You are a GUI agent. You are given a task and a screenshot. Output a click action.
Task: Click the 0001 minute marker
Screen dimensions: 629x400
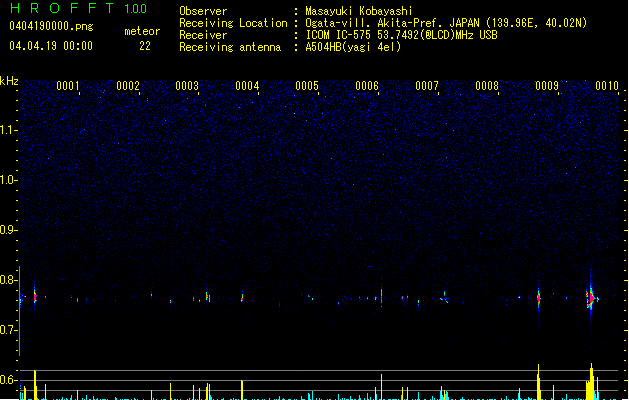[68, 86]
